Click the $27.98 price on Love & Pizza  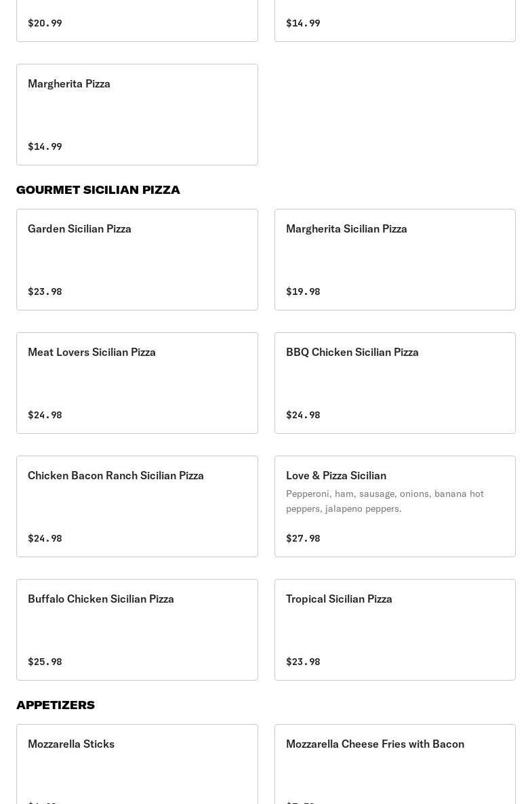303,538
